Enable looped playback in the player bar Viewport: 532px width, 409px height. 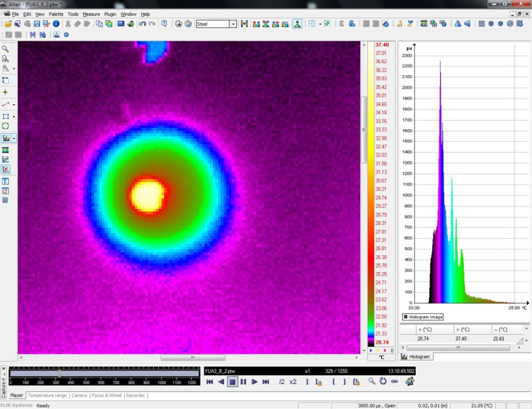(x=383, y=382)
